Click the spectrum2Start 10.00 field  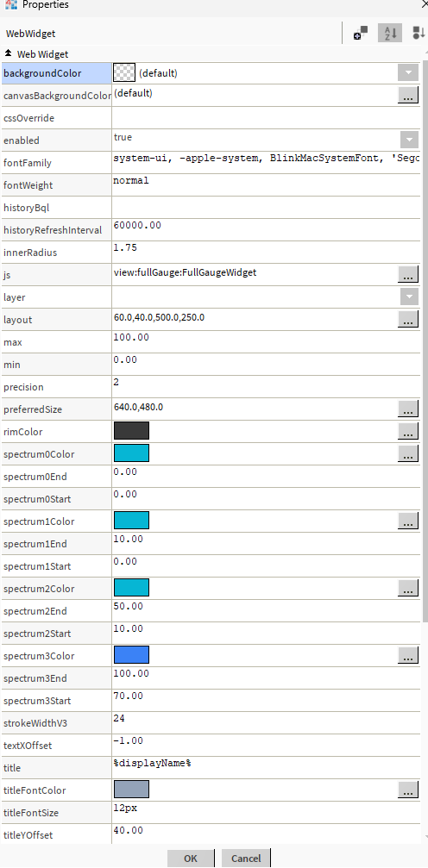266,634
